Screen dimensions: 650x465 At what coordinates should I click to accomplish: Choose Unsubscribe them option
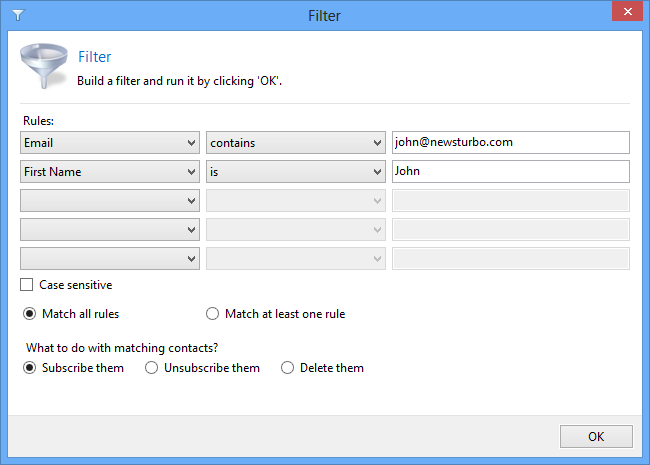pyautogui.click(x=151, y=368)
